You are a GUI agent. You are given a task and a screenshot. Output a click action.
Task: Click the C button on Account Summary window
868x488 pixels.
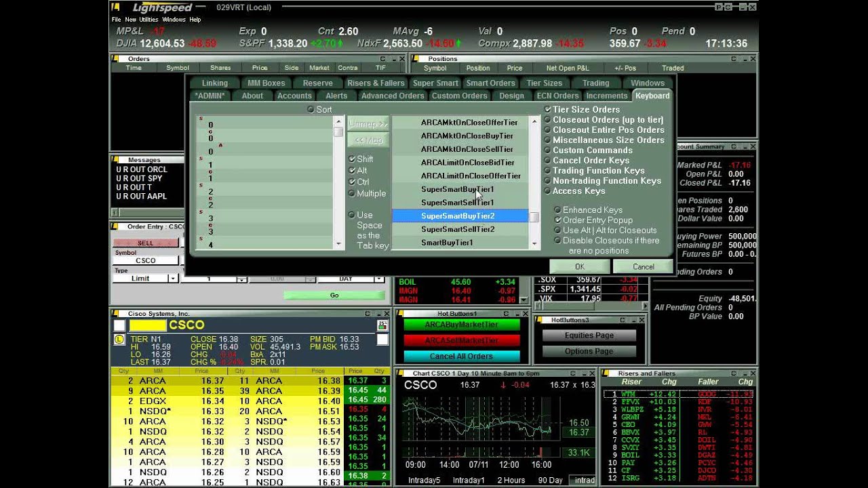coord(734,146)
